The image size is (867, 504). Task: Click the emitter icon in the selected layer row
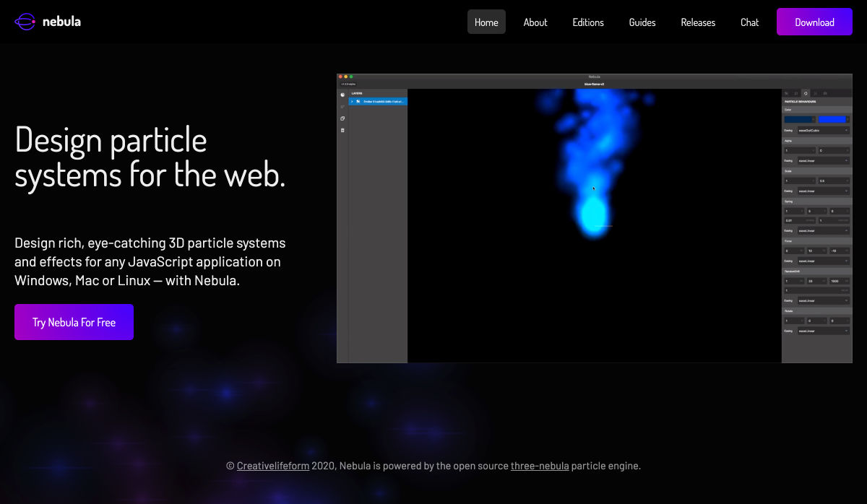click(x=358, y=102)
